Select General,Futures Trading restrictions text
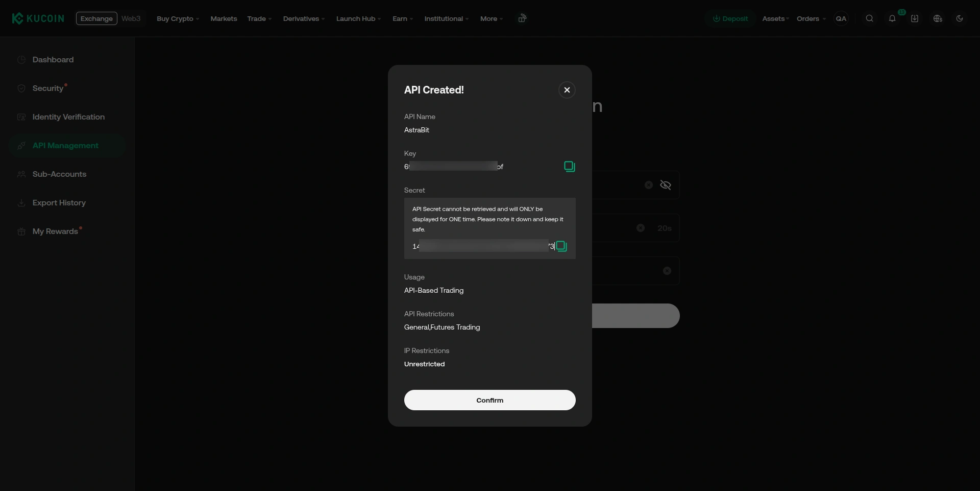The image size is (980, 491). point(442,327)
